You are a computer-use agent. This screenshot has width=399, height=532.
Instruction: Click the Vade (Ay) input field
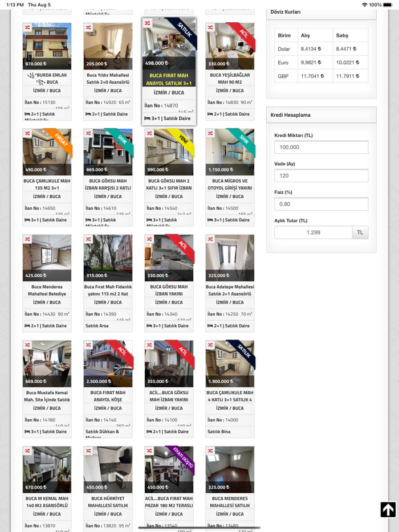click(321, 175)
